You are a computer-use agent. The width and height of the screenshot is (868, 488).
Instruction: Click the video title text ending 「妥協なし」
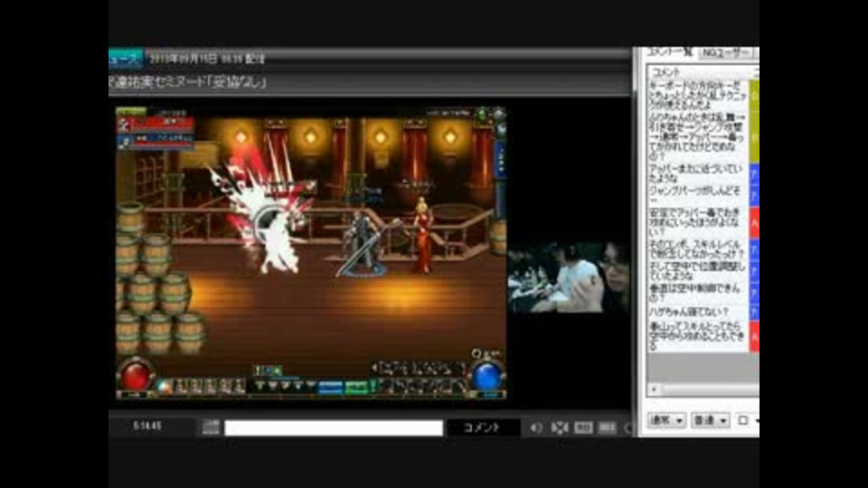pyautogui.click(x=188, y=82)
